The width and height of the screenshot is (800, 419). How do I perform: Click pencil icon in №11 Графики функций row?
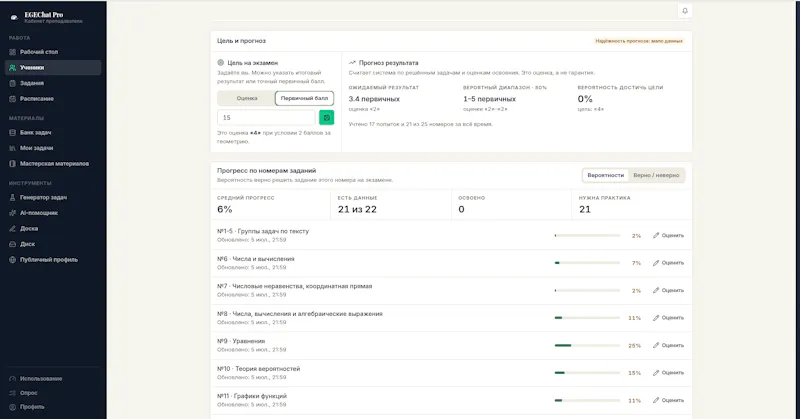tap(656, 400)
